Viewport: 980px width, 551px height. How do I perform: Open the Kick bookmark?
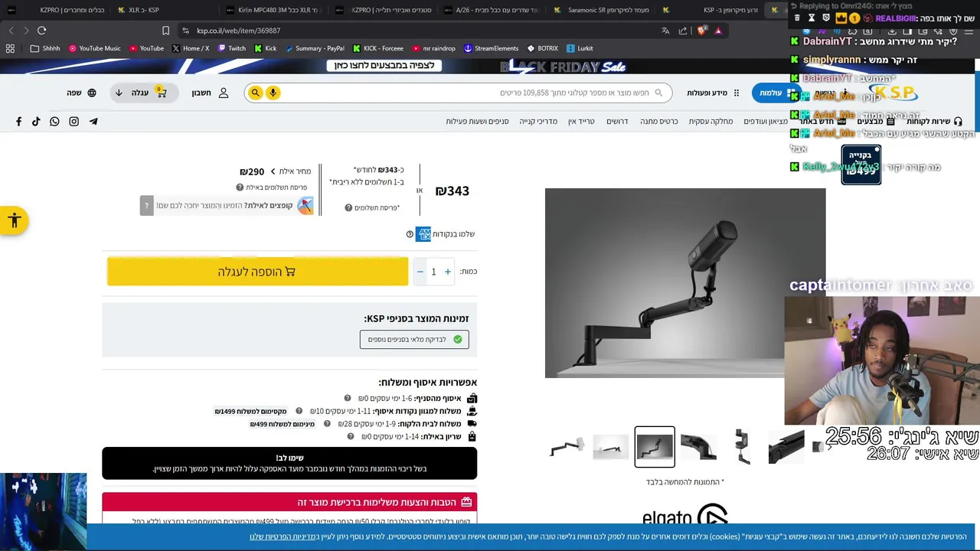tap(266, 48)
